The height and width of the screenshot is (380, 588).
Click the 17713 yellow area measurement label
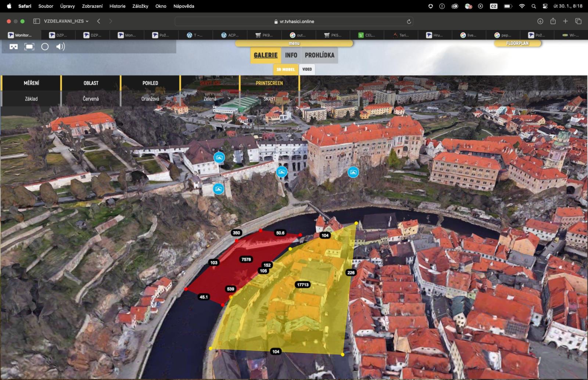[x=303, y=284]
